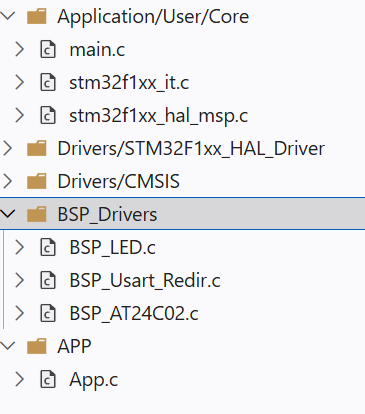Click the BSP_Usart_Redir.c file icon
Image resolution: width=365 pixels, height=414 pixels.
click(48, 280)
